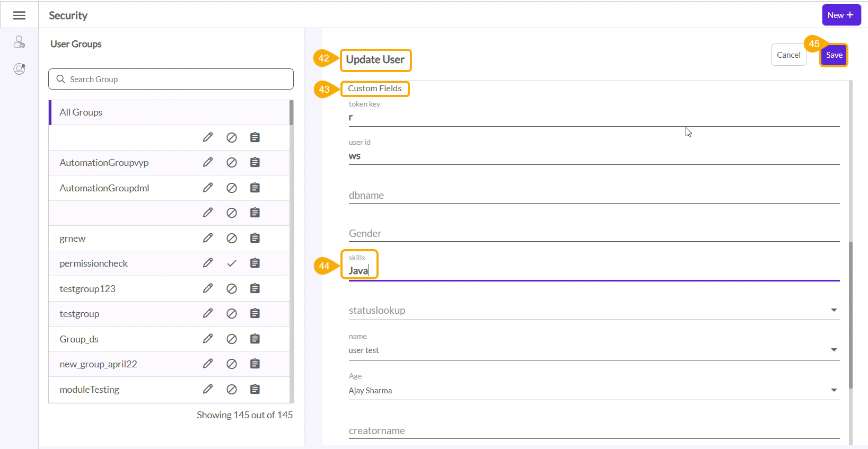Toggle block status for new_group_april22
The image size is (868, 449).
click(232, 364)
